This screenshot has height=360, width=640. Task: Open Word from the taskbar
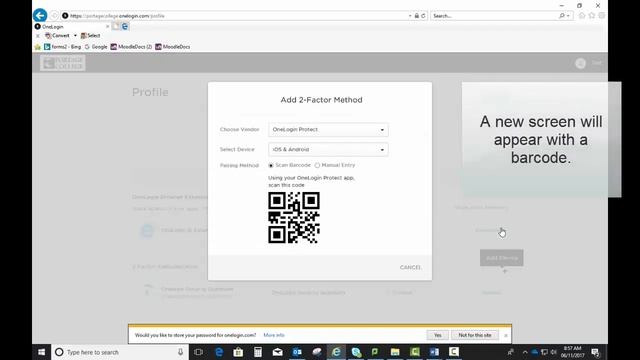434,352
